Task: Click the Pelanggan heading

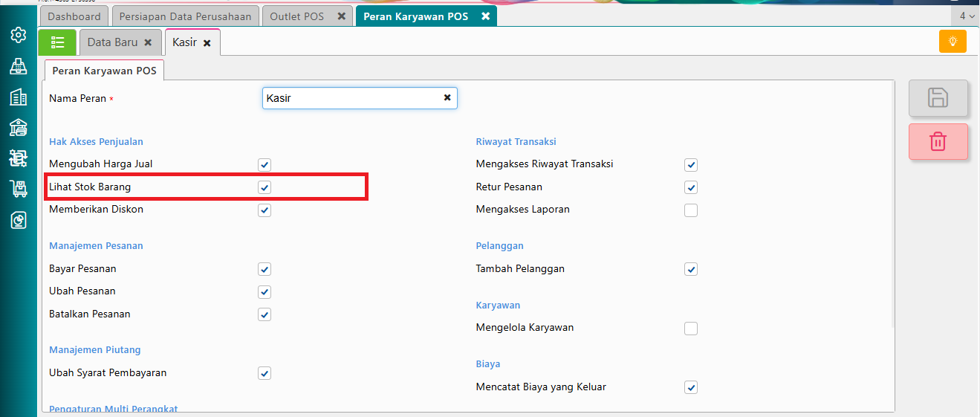Action: click(500, 245)
